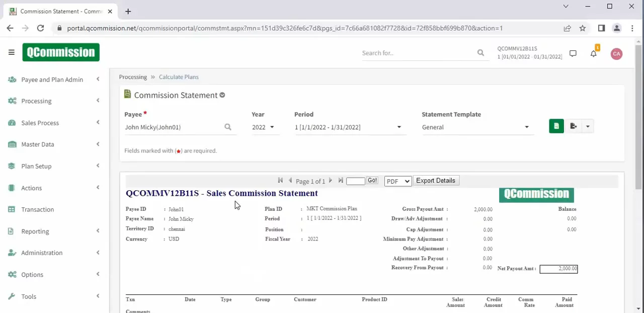Click the green generate statement icon
The image size is (644, 313).
[556, 126]
